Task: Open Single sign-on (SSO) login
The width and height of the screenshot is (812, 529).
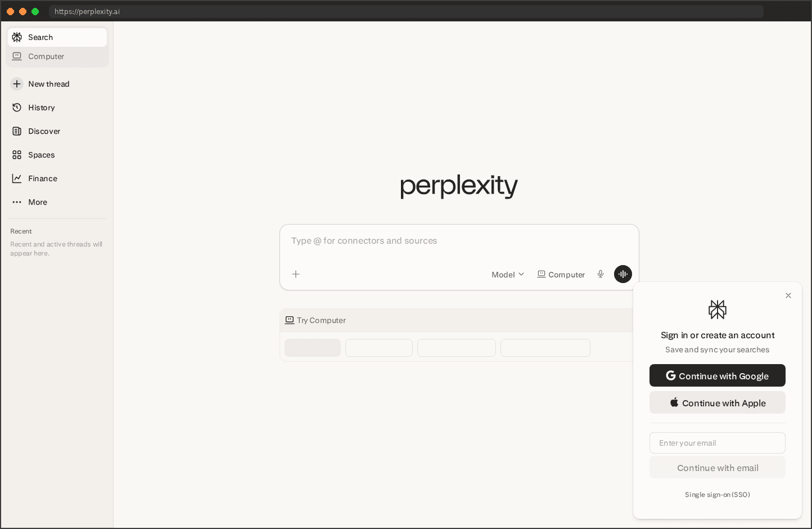Action: point(717,494)
